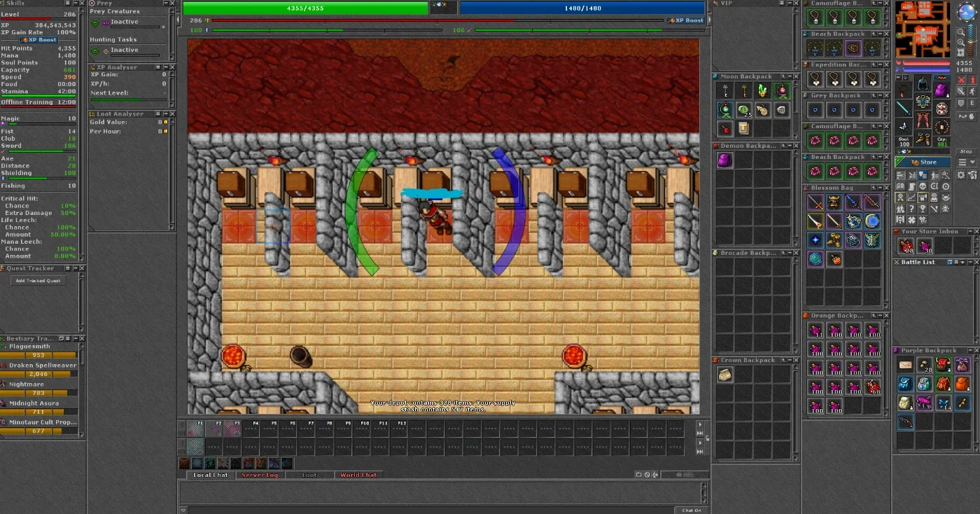Click the purple potion stack of 30 in Store Inbox
This screenshot has height=514, width=980.
coord(925,246)
